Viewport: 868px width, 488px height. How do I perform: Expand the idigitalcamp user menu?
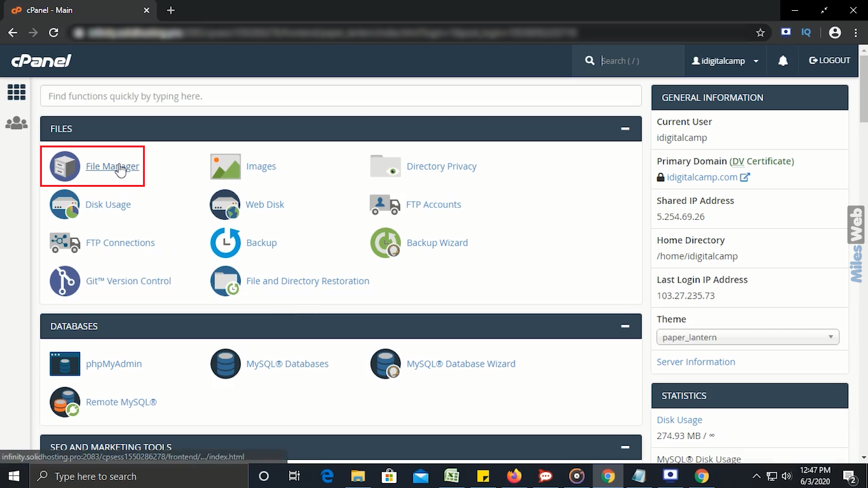coord(726,61)
